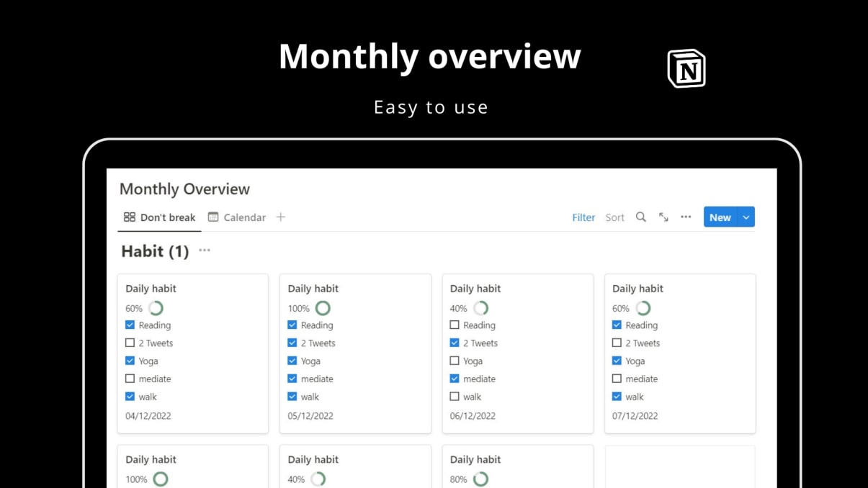Click the 100% progress ring on 05/12/2022 card

[x=323, y=308]
